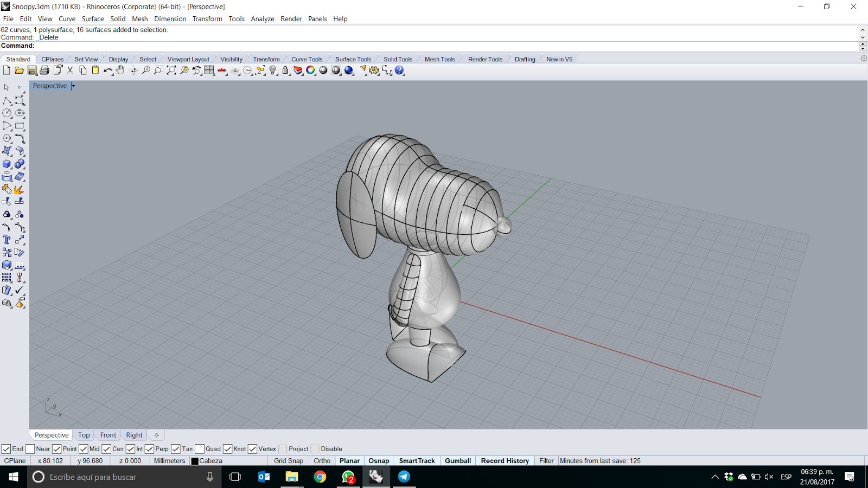Open Options with the gear icon

(374, 70)
